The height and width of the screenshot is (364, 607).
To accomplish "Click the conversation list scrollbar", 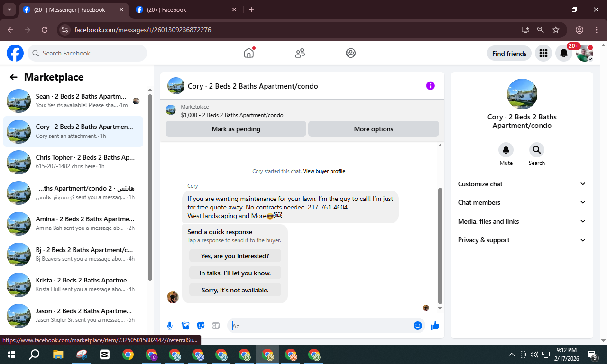I will click(150, 187).
